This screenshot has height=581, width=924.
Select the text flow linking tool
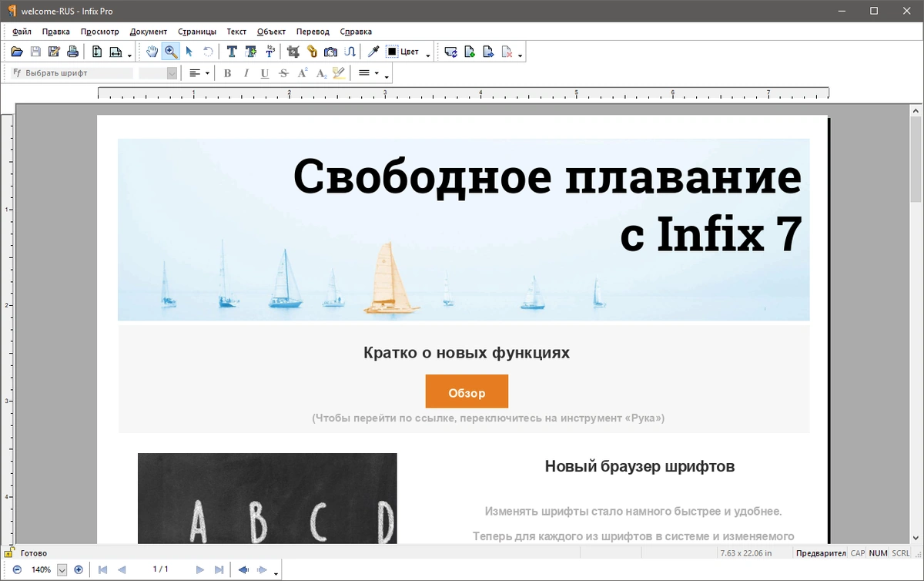(350, 52)
